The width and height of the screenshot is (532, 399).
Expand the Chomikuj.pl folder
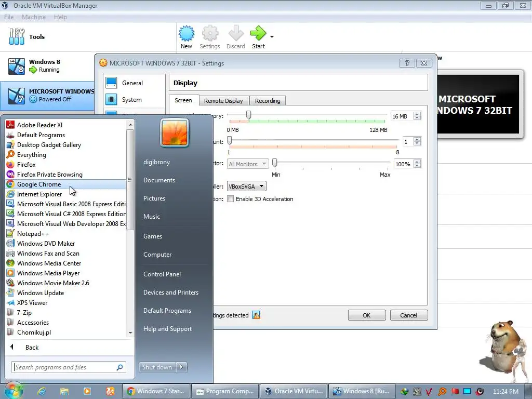tap(66, 332)
